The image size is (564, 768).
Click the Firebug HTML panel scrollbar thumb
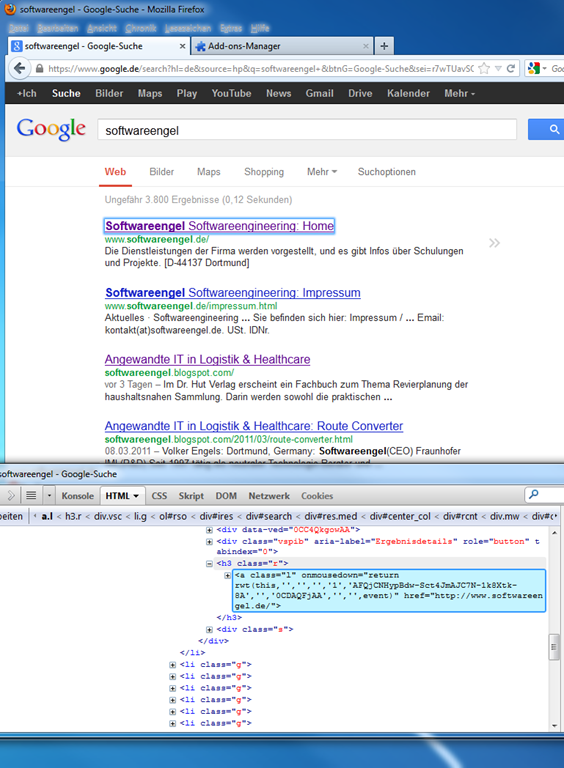click(554, 647)
